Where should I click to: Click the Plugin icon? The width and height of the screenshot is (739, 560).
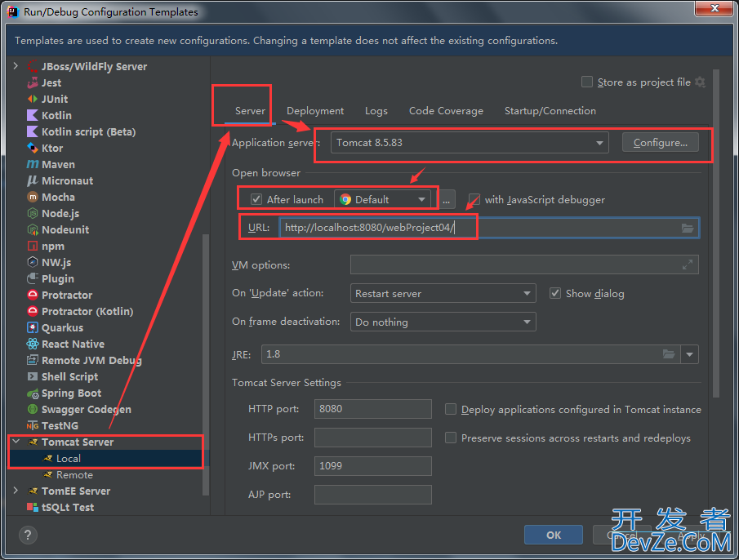coord(33,279)
